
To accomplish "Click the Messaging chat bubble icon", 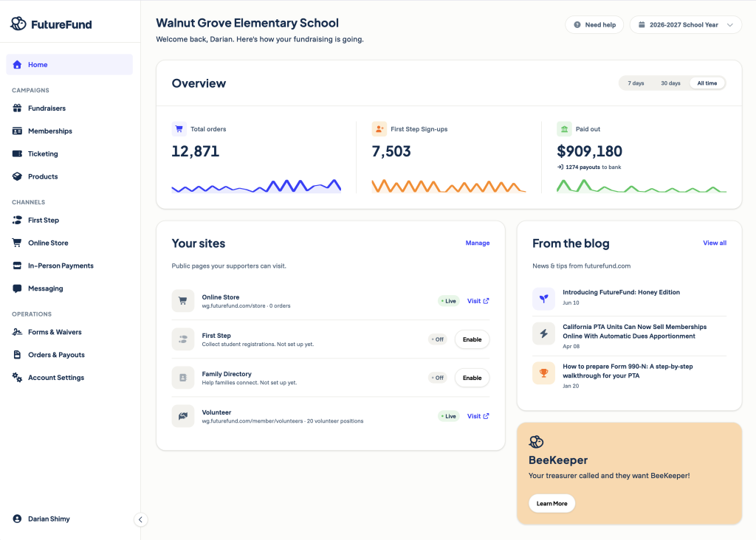I will tap(18, 288).
